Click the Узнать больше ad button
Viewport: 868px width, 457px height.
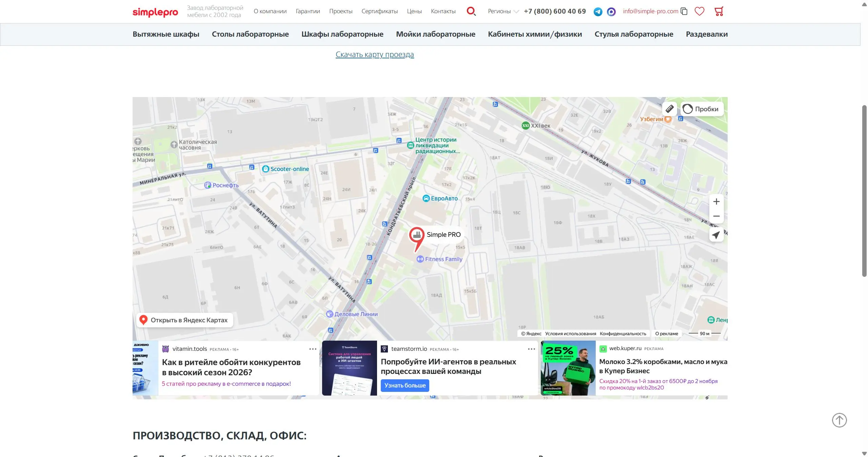[x=405, y=385]
